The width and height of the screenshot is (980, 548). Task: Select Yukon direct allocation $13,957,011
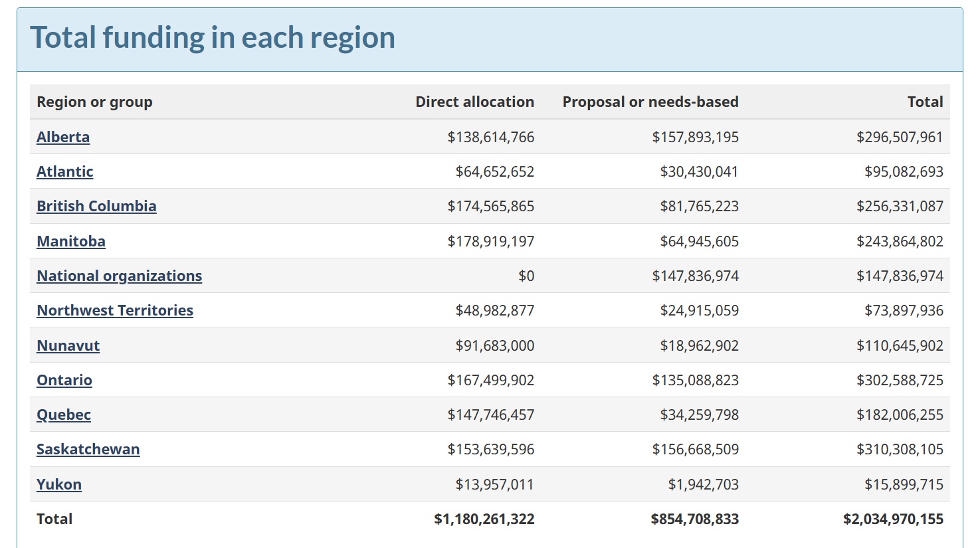pyautogui.click(x=494, y=484)
